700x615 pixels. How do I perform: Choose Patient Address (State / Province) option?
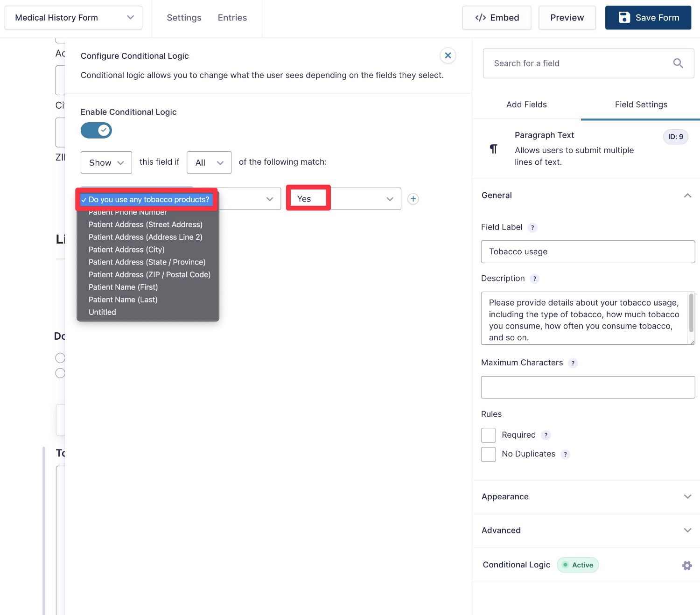[147, 262]
